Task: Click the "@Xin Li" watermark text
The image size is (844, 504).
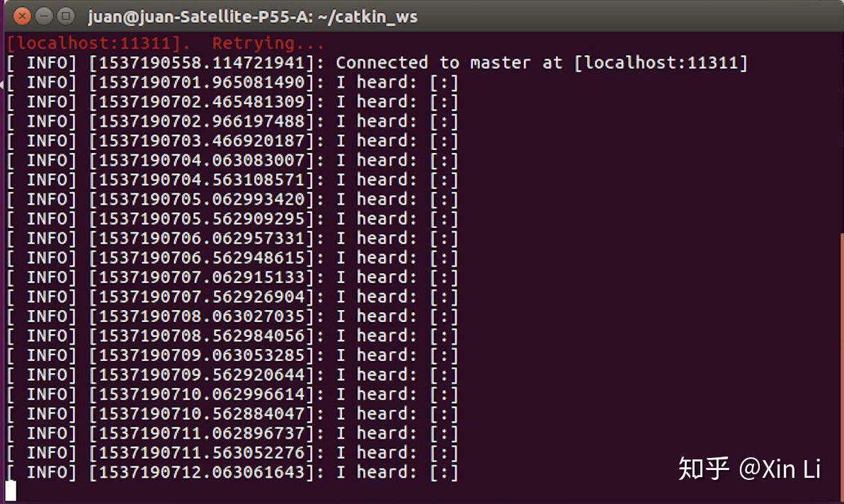Action: [x=780, y=468]
